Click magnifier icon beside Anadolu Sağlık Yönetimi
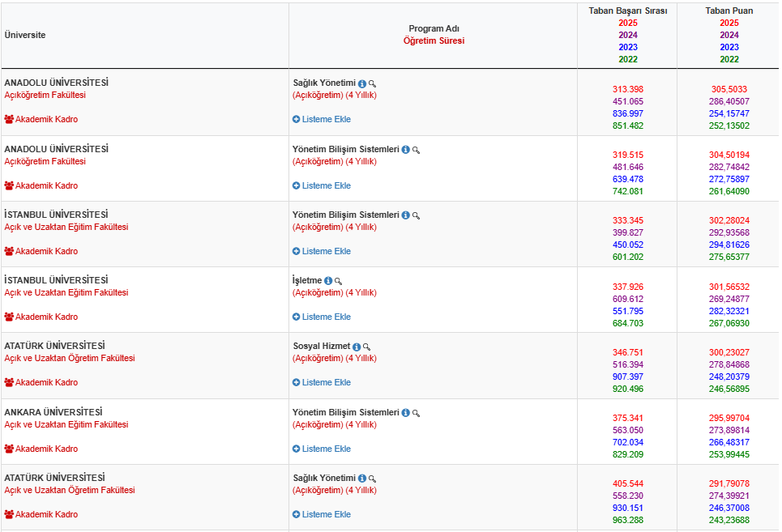This screenshot has height=532, width=782. coord(372,83)
